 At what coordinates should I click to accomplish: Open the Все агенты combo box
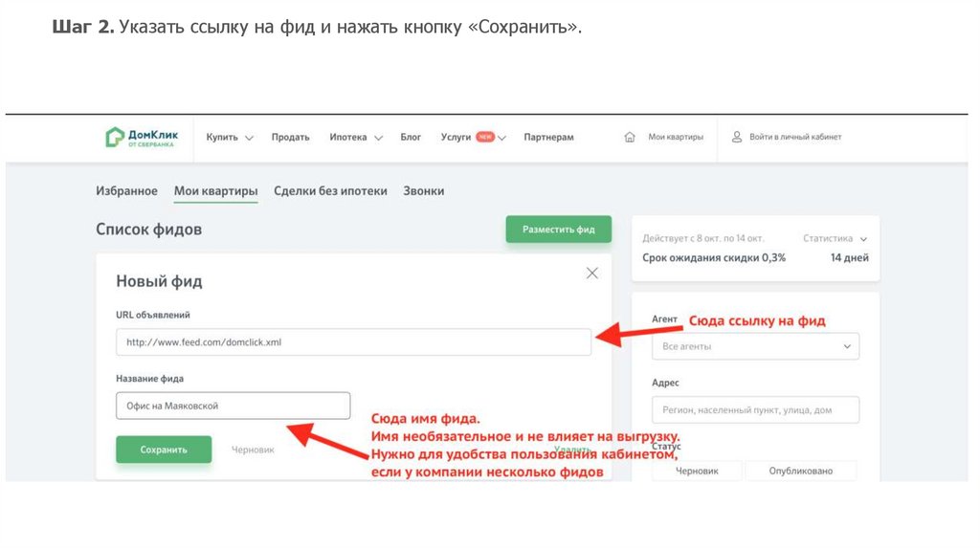pos(755,346)
